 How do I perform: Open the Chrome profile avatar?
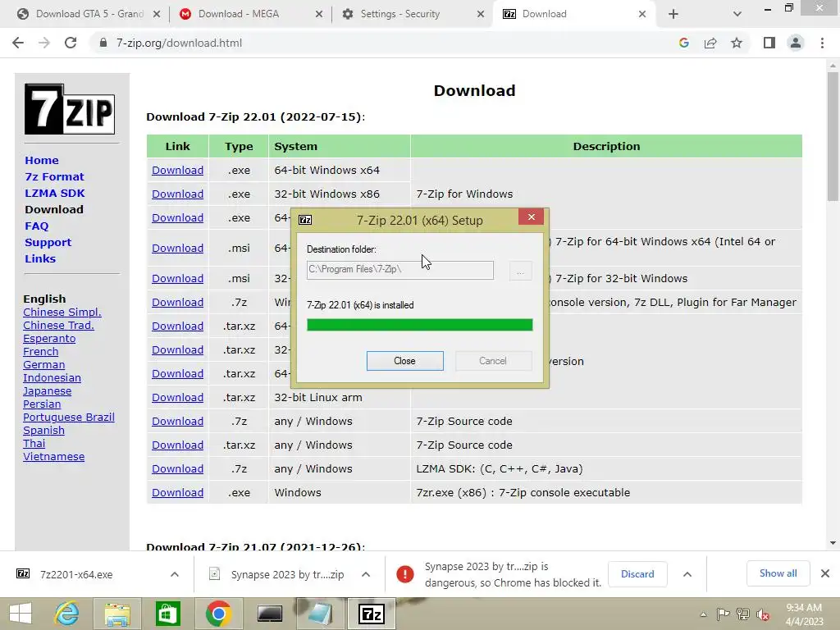click(796, 43)
